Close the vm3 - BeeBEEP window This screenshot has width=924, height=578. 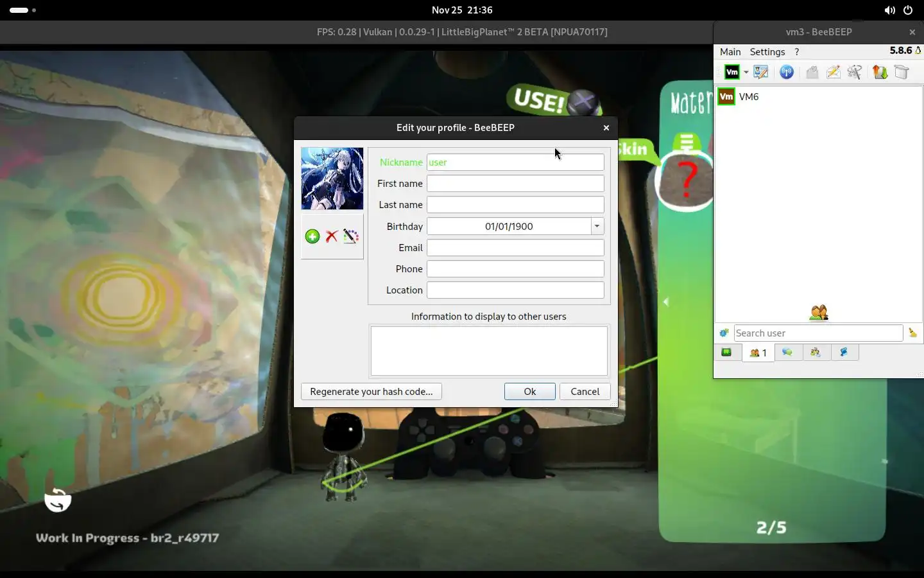(x=912, y=32)
